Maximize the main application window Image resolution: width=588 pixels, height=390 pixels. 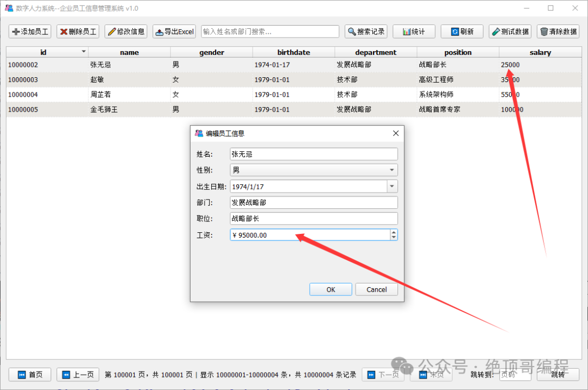(550, 8)
